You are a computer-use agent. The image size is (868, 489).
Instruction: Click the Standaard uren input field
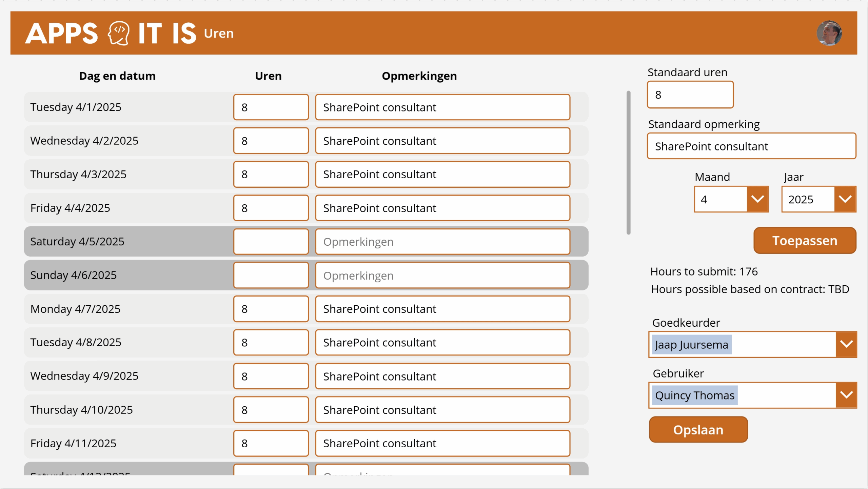pyautogui.click(x=690, y=95)
